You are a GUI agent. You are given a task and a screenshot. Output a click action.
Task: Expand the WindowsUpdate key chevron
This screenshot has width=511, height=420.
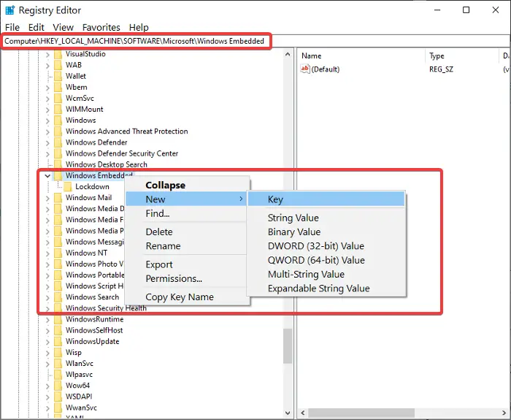point(47,342)
